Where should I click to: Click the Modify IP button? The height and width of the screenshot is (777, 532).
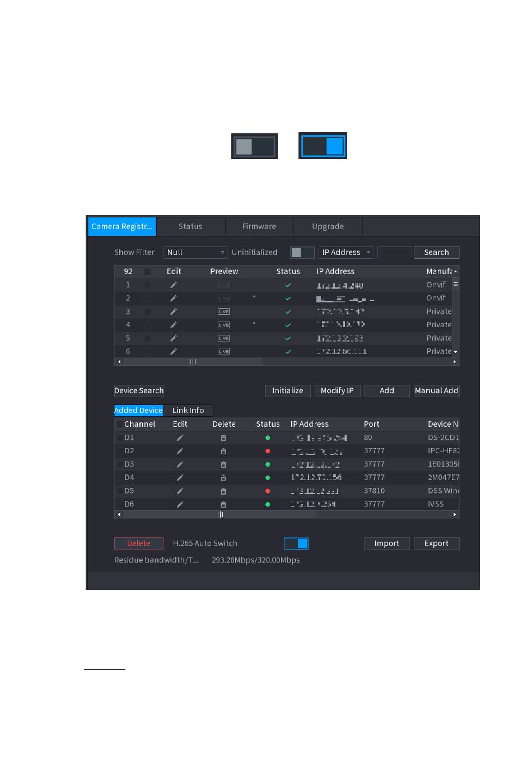click(337, 391)
